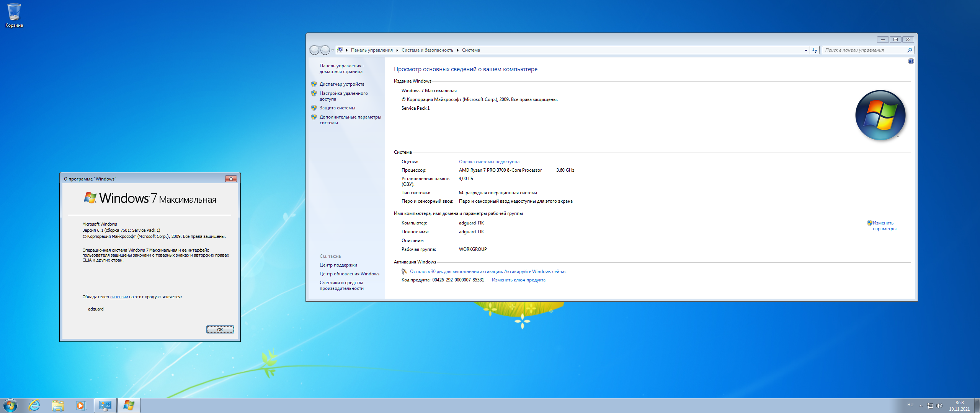Minimize the System window
This screenshot has width=980, height=413.
point(883,39)
